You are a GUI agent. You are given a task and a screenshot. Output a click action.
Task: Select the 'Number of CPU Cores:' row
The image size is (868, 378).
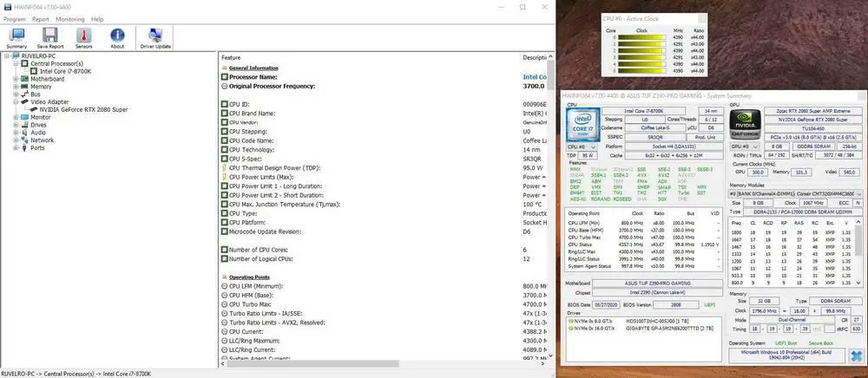tap(382, 250)
